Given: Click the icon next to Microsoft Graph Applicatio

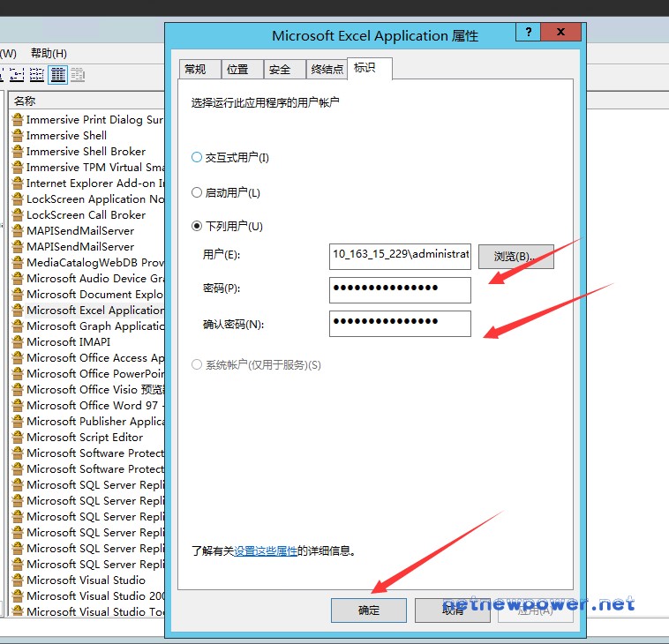Looking at the screenshot, I should point(18,326).
